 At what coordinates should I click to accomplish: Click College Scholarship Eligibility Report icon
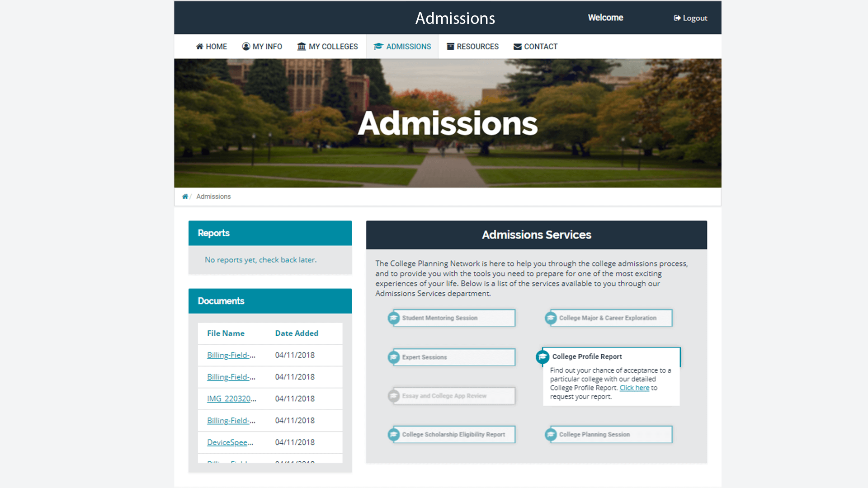click(x=394, y=435)
